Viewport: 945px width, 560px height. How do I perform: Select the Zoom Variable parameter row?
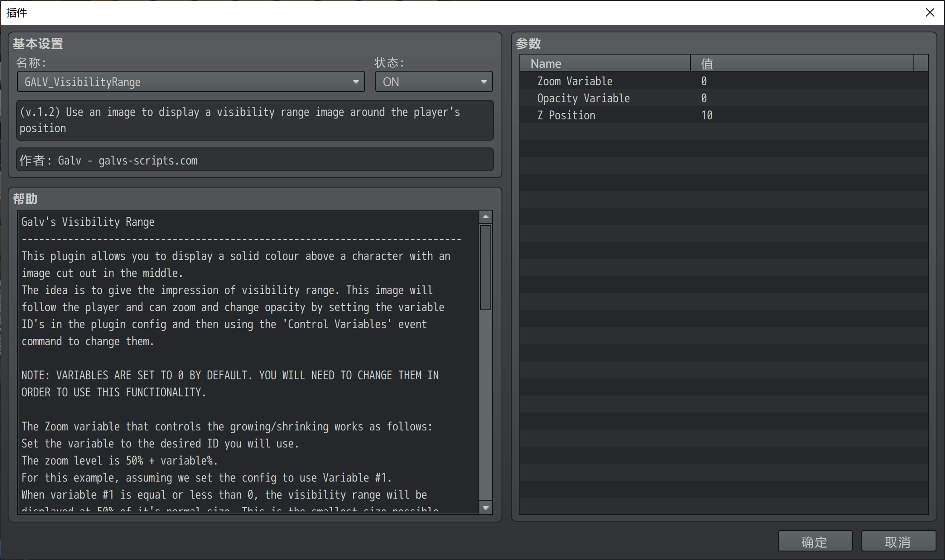(724, 81)
